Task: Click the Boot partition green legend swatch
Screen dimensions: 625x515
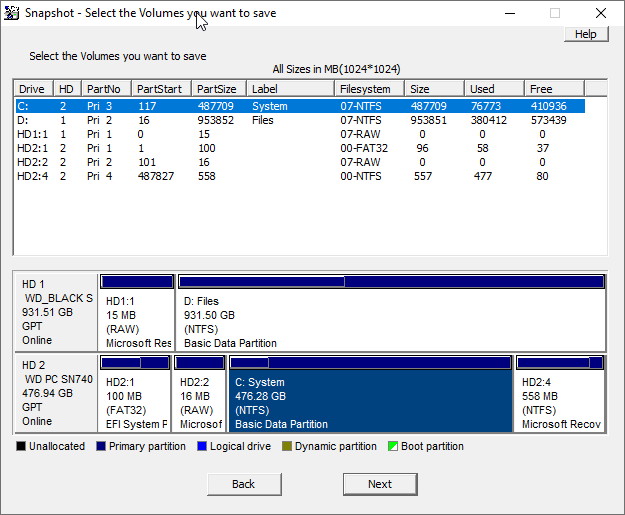Action: point(393,446)
